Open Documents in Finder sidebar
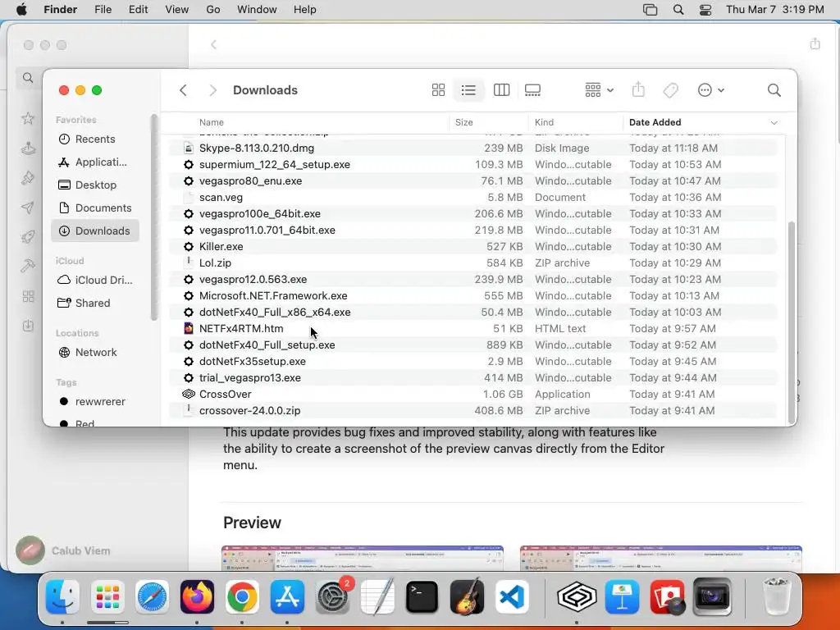The height and width of the screenshot is (630, 840). pyautogui.click(x=95, y=208)
